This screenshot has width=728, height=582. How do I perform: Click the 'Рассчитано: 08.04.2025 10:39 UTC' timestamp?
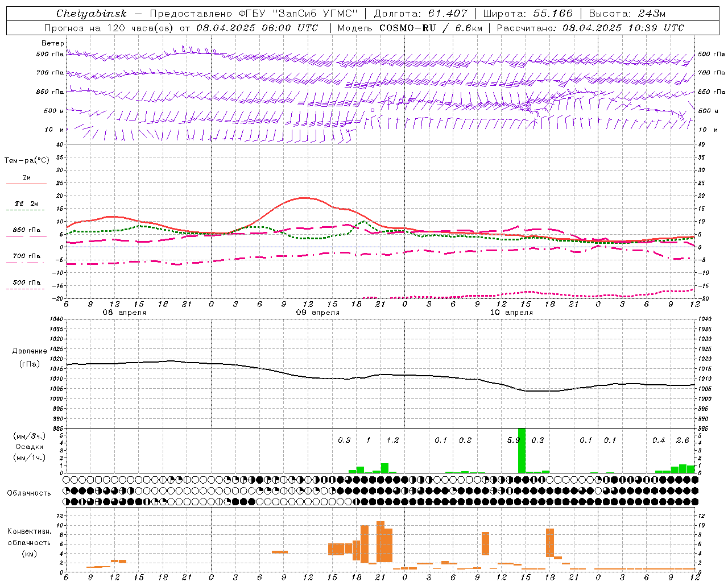tap(590, 28)
